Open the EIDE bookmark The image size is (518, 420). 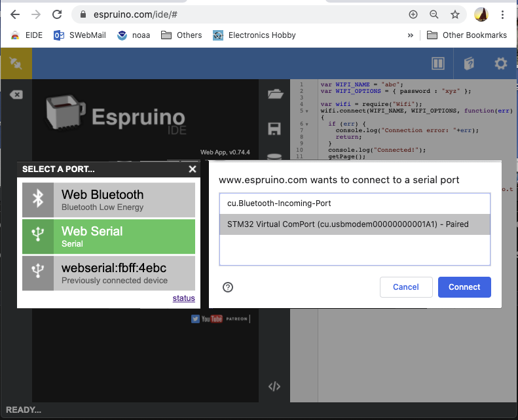coord(27,35)
